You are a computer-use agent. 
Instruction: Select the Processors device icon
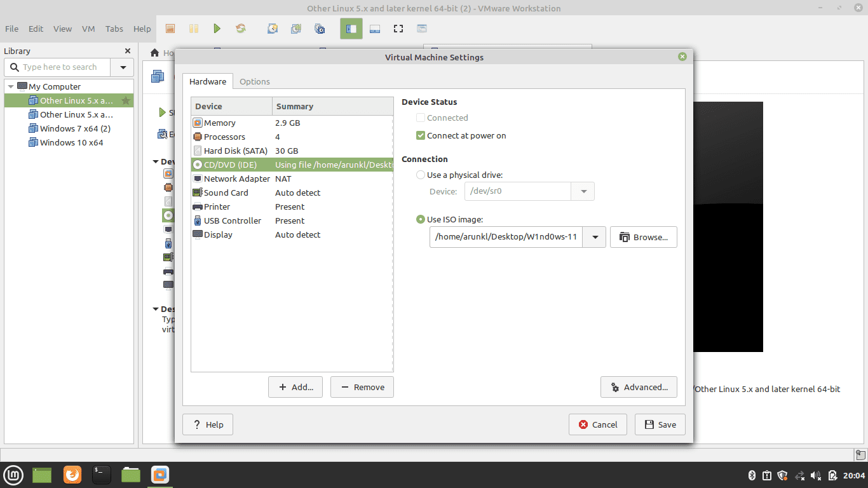(x=198, y=137)
